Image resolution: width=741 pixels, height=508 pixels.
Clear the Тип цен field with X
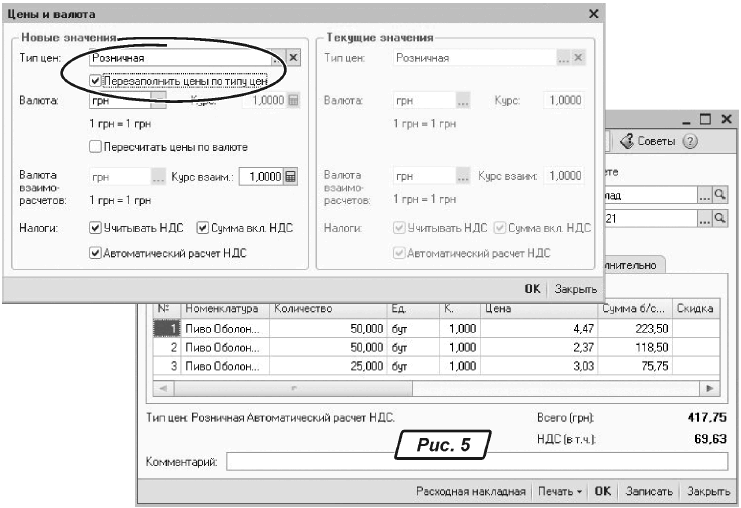coord(293,59)
